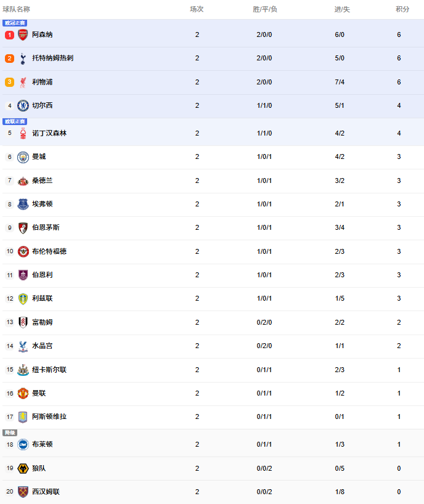Screen dimensions: 424x504
Task: Click the 胜/平/负 column header
Action: click(265, 9)
